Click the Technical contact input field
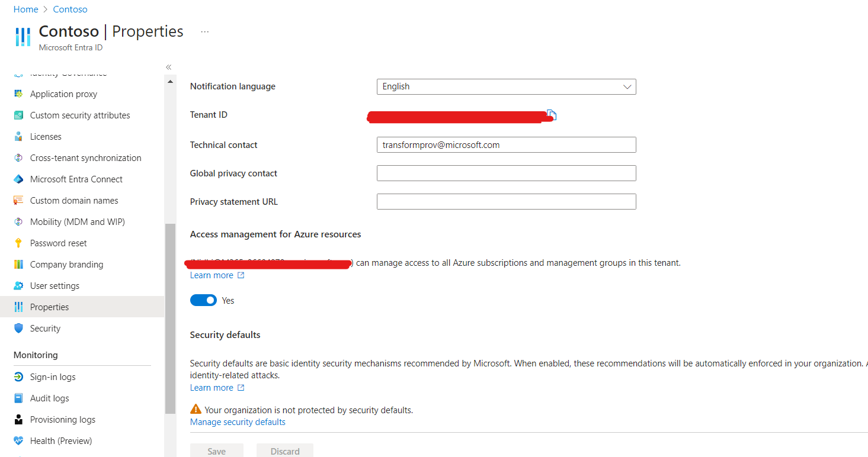 point(506,144)
